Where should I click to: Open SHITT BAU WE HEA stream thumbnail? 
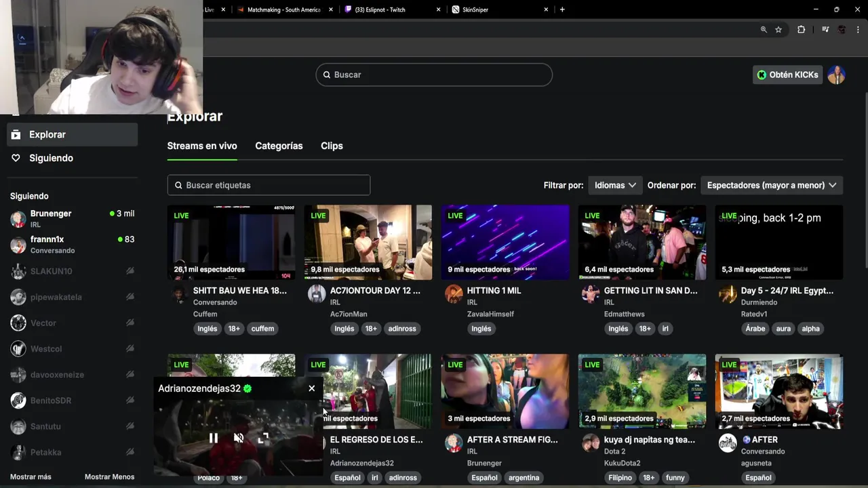[x=231, y=242]
